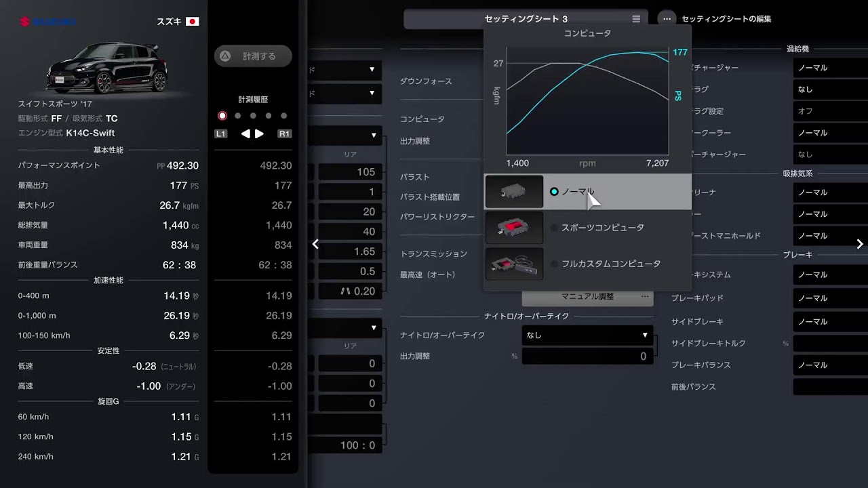Click the Suzuki brand logo
868x488 pixels.
point(47,22)
